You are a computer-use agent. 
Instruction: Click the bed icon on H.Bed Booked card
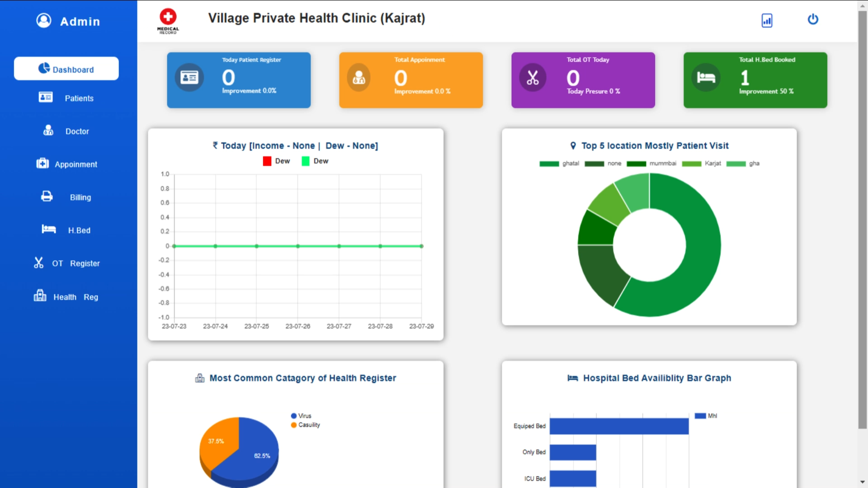(x=705, y=78)
